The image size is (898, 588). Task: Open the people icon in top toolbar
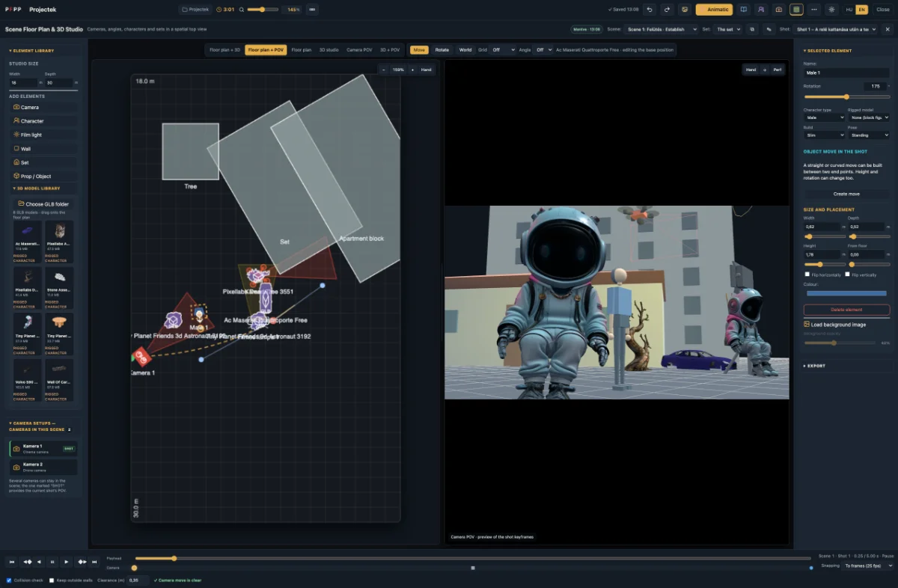pyautogui.click(x=761, y=10)
